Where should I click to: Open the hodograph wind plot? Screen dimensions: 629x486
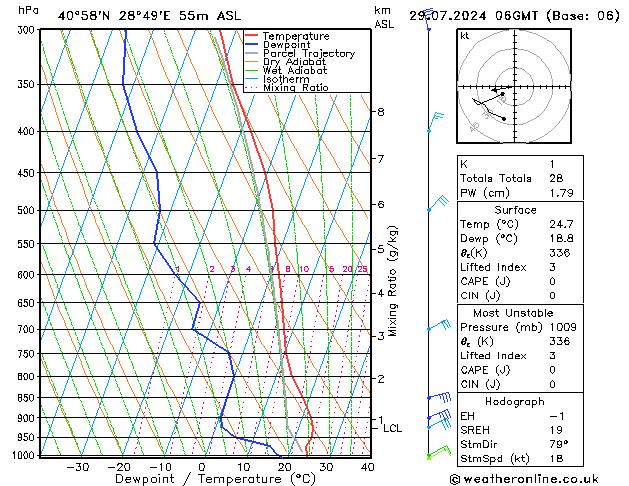pyautogui.click(x=514, y=86)
